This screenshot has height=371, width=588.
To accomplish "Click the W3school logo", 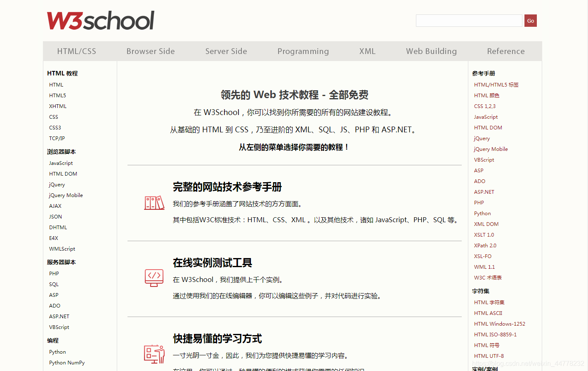I will (x=101, y=21).
